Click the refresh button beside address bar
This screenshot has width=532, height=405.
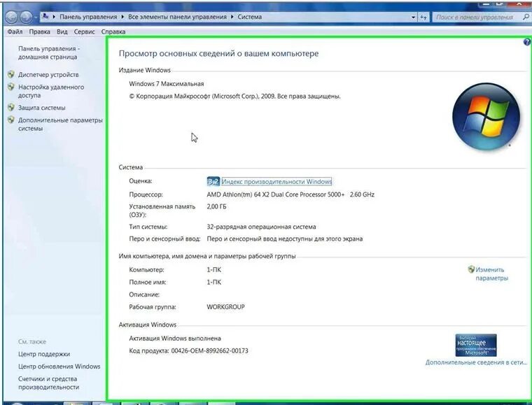tap(423, 17)
